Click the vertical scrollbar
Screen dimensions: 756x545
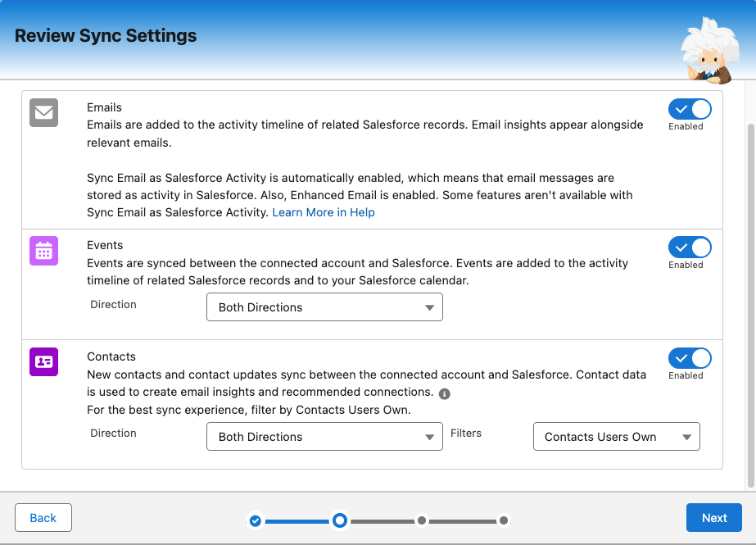[751, 306]
